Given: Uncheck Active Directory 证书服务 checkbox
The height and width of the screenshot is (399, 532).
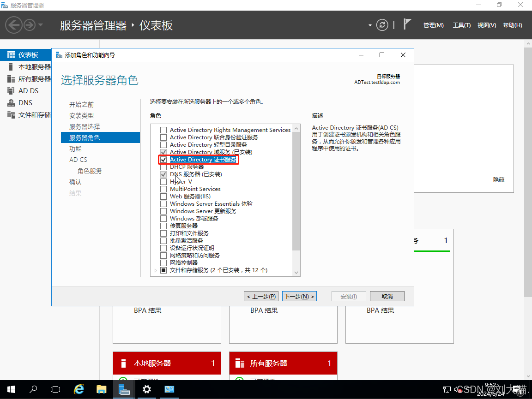Looking at the screenshot, I should tap(163, 159).
